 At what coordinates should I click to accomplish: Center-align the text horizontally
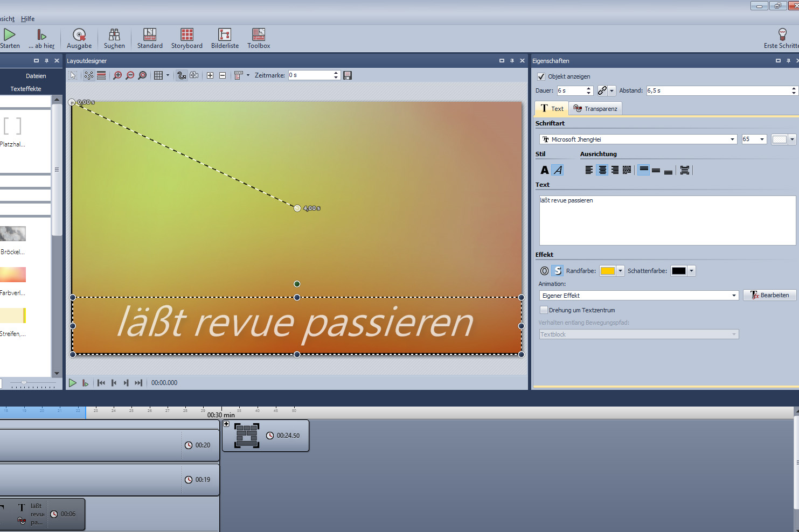[x=602, y=170]
